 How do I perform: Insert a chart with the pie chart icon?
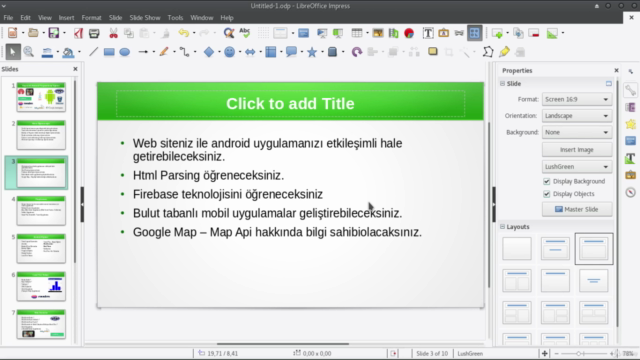point(409,33)
